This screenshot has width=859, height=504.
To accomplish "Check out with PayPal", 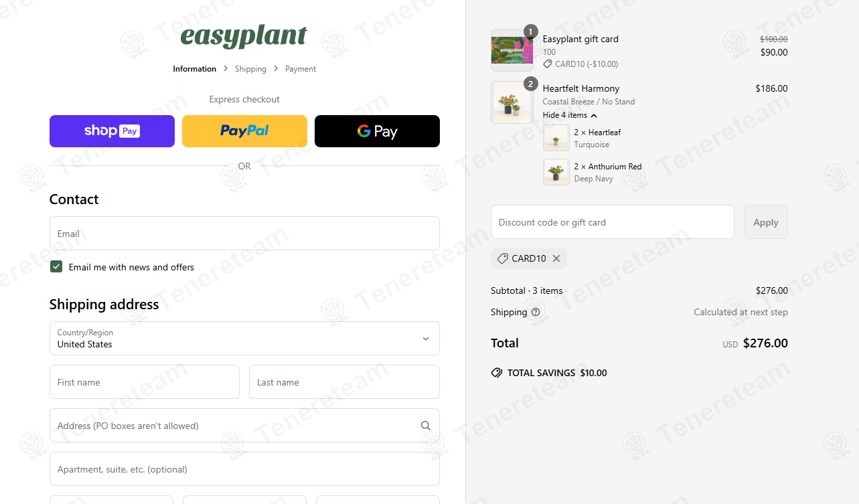I will tap(244, 131).
